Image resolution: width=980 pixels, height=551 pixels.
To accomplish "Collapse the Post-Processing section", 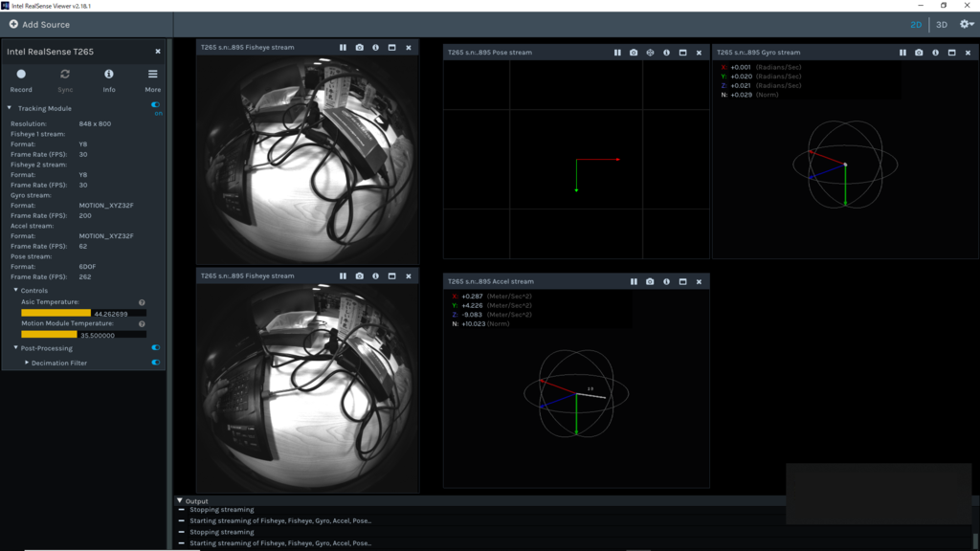I will pyautogui.click(x=16, y=348).
